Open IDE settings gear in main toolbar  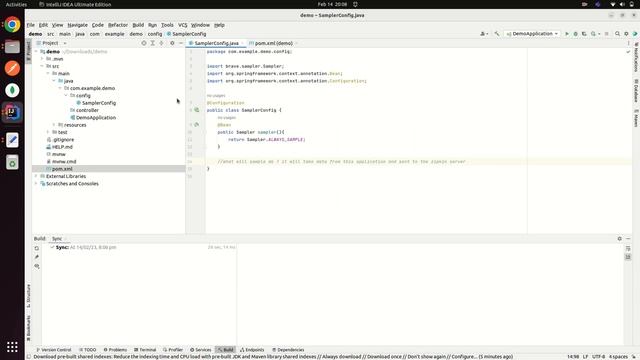pos(626,34)
